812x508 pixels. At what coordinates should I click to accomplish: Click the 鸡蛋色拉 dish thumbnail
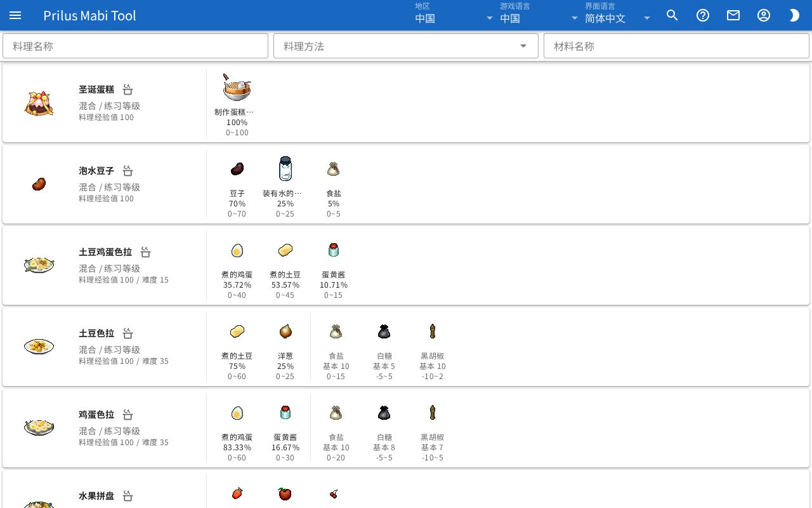(39, 427)
